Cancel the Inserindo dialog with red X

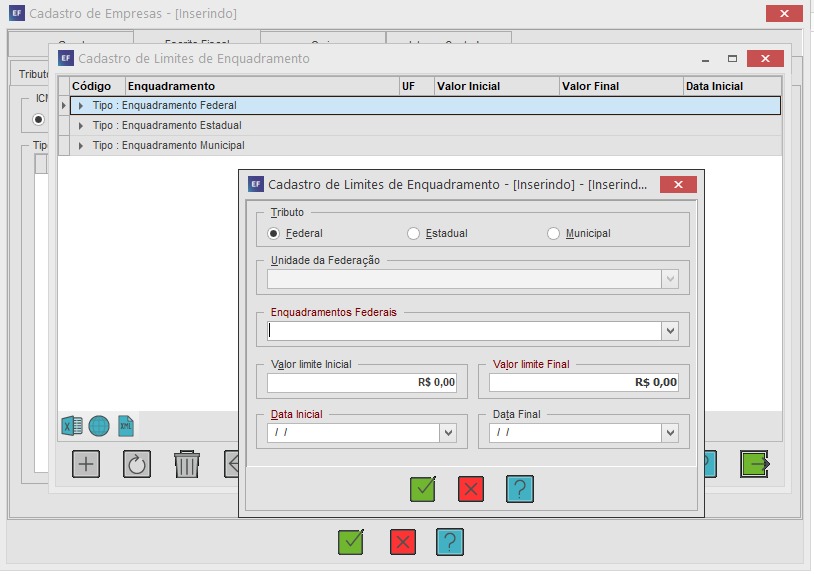471,489
